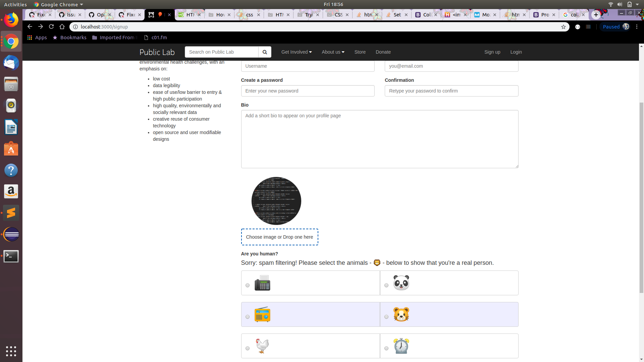The height and width of the screenshot is (362, 644).
Task: Click the Login link
Action: (x=516, y=52)
